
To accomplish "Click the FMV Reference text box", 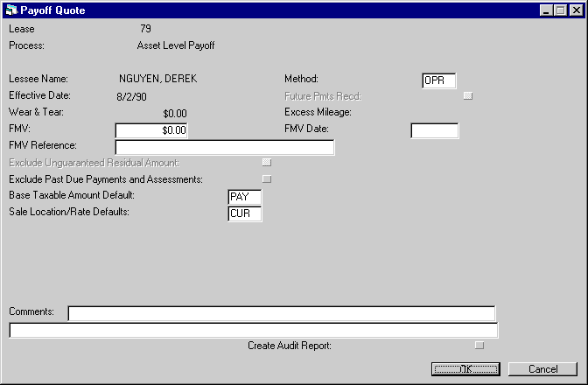I will click(x=225, y=147).
